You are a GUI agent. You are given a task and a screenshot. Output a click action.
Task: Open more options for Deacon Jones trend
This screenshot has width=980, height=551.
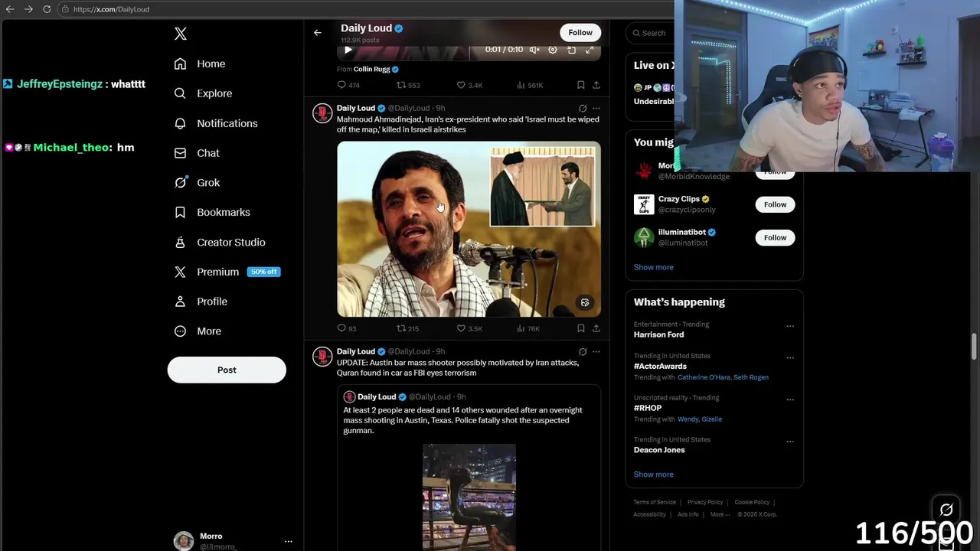point(790,442)
